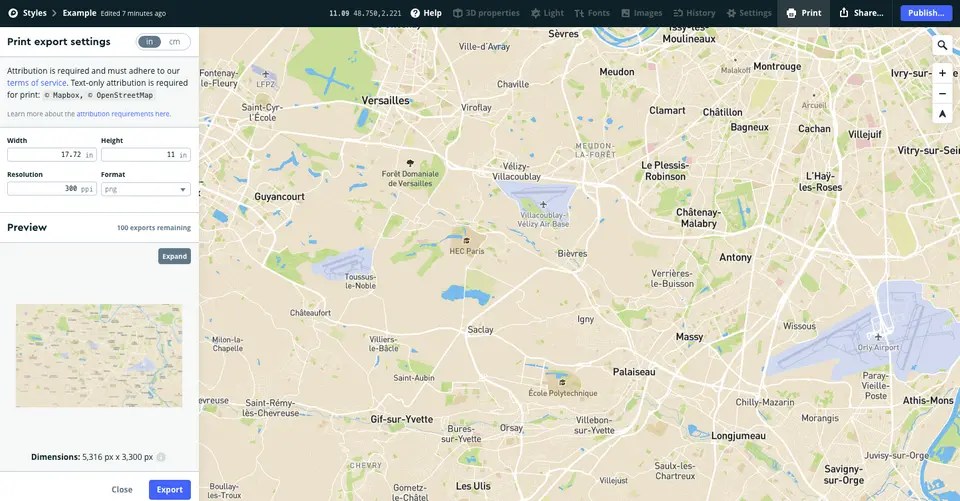960x501 pixels.
Task: Click the Meudon map label
Action: [x=617, y=72]
